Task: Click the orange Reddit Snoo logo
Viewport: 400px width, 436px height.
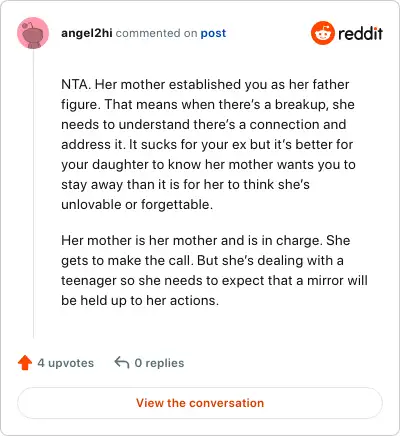Action: coord(322,33)
